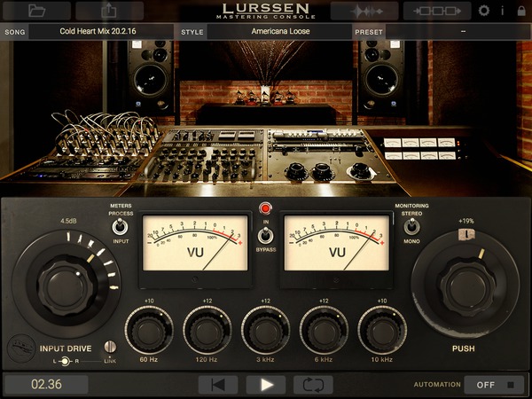This screenshot has width=532, height=399.
Task: Open the waveform view icon
Action: pyautogui.click(x=364, y=11)
